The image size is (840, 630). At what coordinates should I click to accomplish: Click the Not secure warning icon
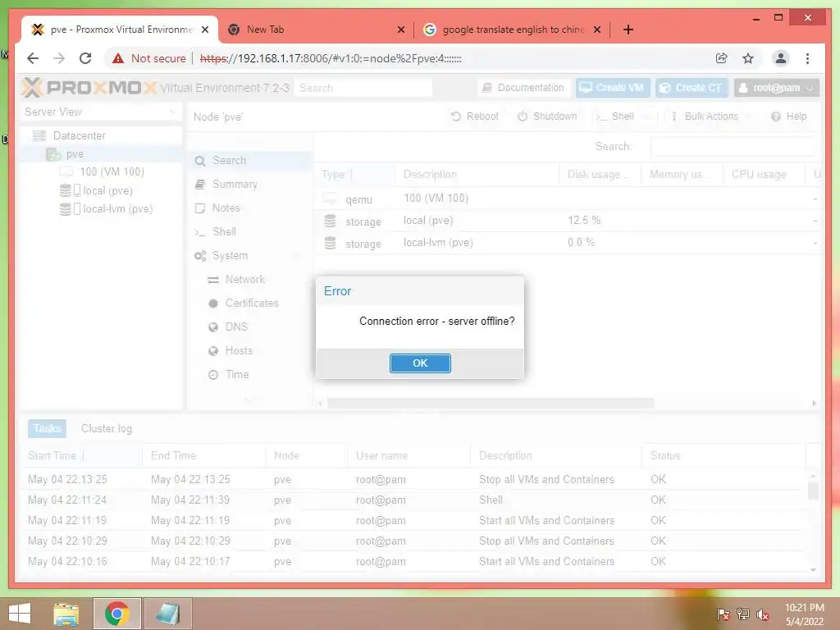point(118,58)
